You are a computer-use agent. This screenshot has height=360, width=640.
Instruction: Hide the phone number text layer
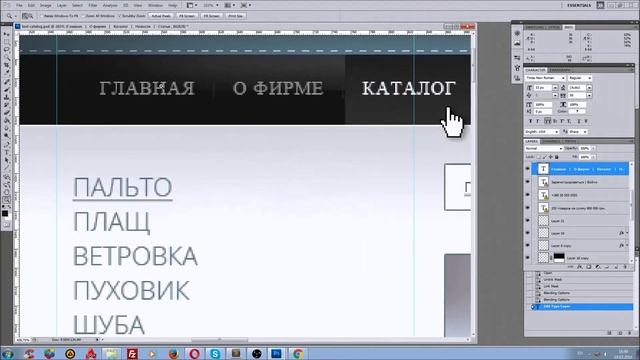pos(527,195)
